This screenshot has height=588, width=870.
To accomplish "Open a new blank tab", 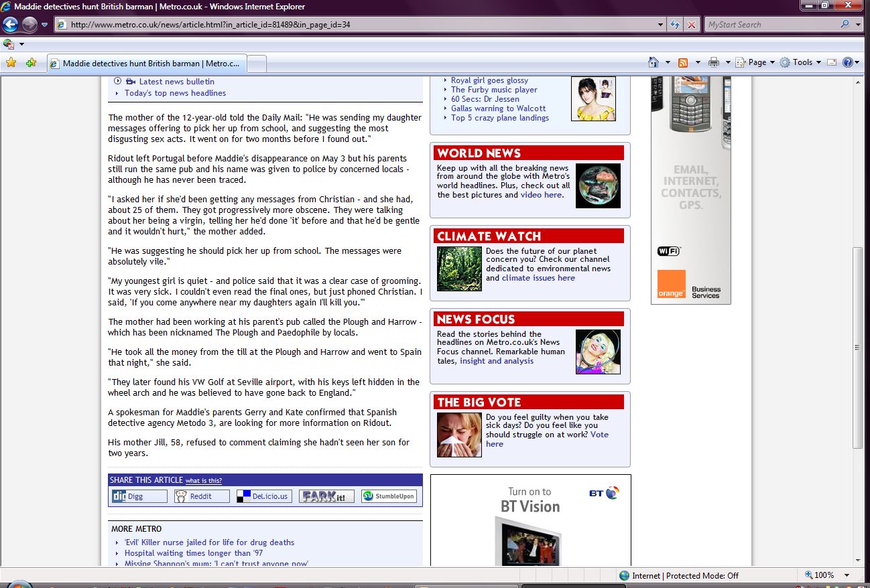I will pos(257,64).
